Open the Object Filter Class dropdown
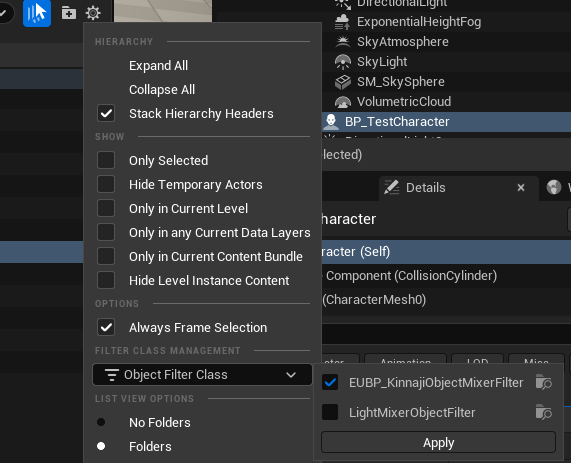 pos(202,374)
